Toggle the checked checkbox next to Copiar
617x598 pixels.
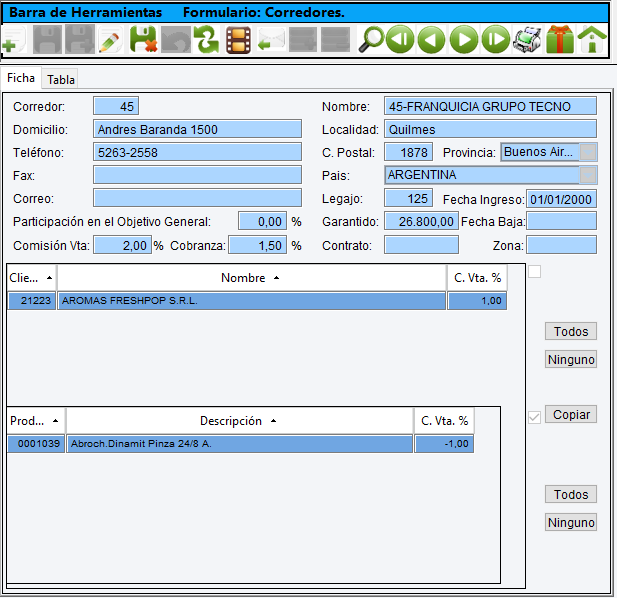[x=534, y=417]
